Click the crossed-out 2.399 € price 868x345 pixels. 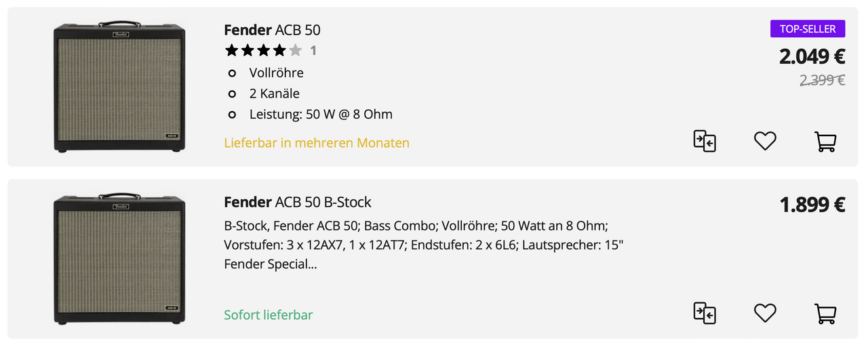[x=822, y=80]
